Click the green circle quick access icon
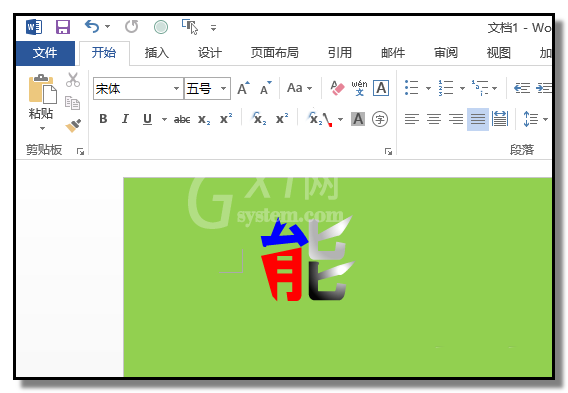Viewport: 568px width, 393px height. [161, 27]
